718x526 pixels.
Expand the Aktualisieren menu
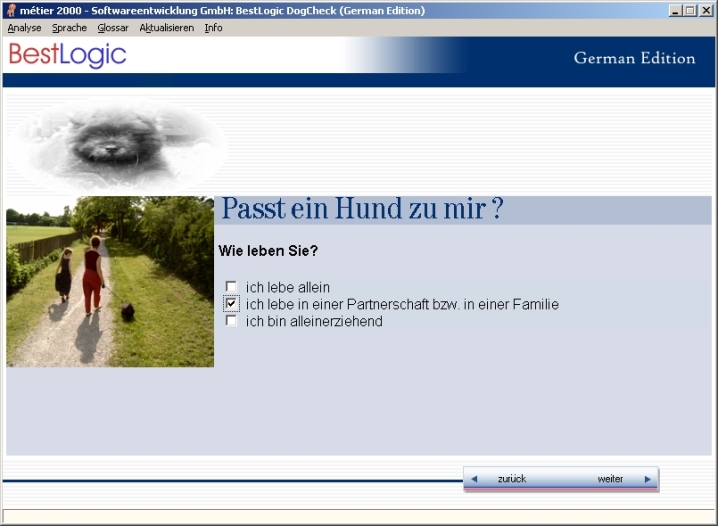(166, 28)
